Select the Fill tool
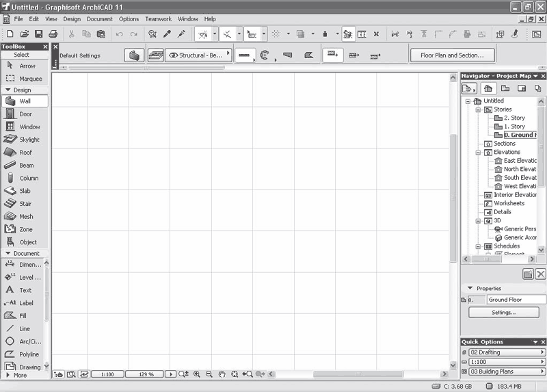 (23, 315)
